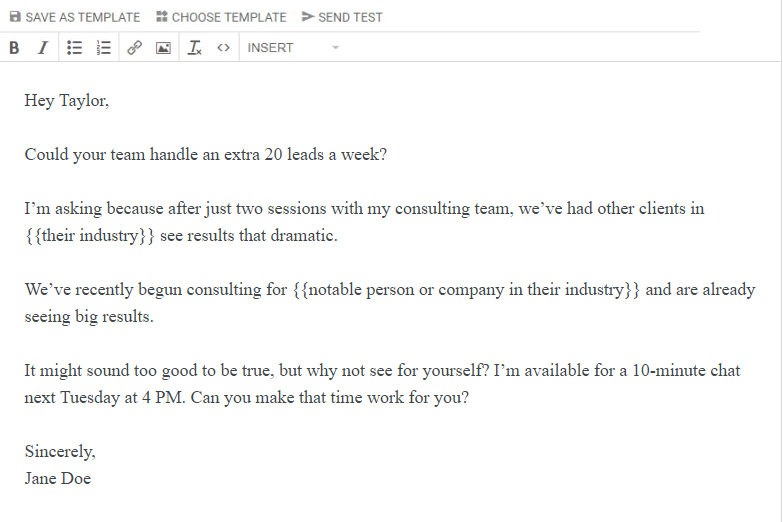Click Save as Template
The height and width of the screenshot is (522, 783).
[75, 17]
